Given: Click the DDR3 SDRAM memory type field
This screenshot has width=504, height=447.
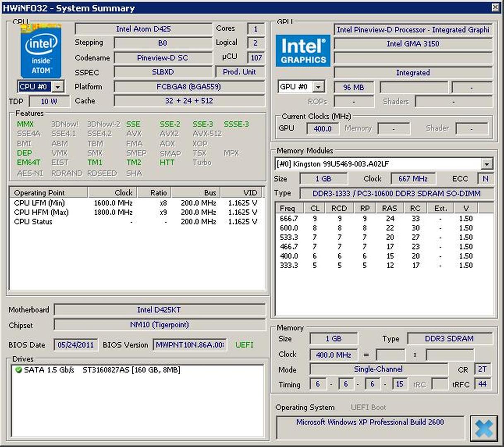Looking at the screenshot, I should pyautogui.click(x=449, y=339).
